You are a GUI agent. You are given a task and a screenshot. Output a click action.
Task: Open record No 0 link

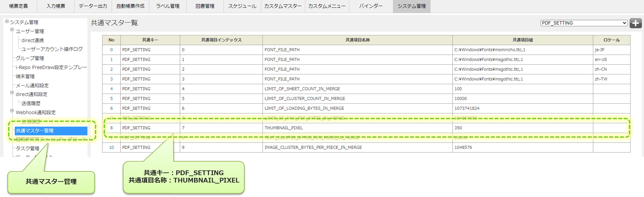(x=111, y=50)
